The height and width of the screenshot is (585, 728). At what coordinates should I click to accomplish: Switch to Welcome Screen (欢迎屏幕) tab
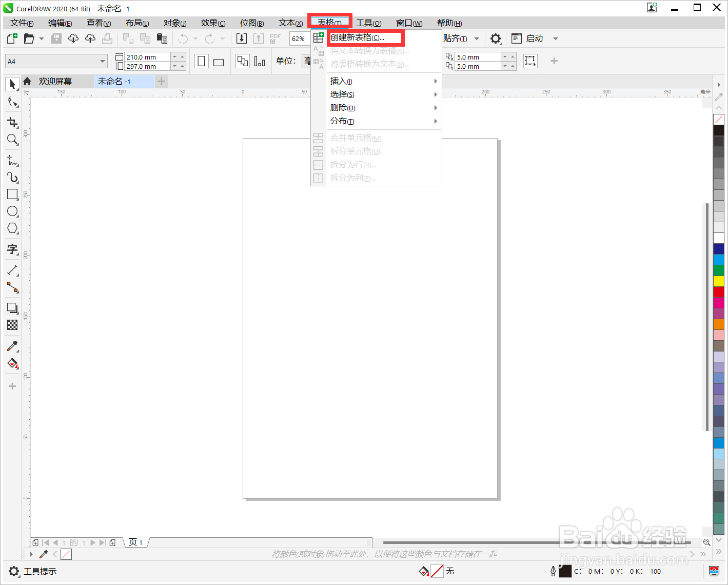(55, 81)
